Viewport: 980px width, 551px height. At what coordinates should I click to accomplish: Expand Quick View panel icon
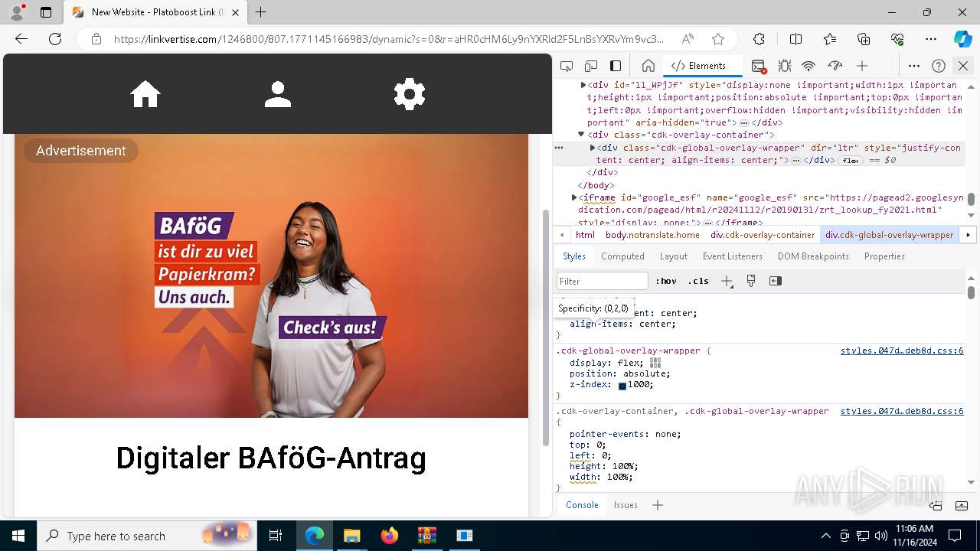[962, 505]
